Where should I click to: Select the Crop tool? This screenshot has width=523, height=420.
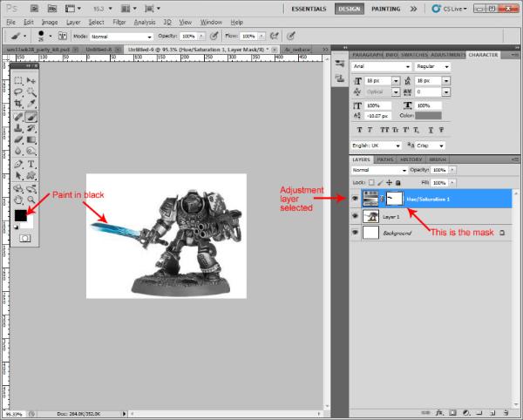point(18,105)
